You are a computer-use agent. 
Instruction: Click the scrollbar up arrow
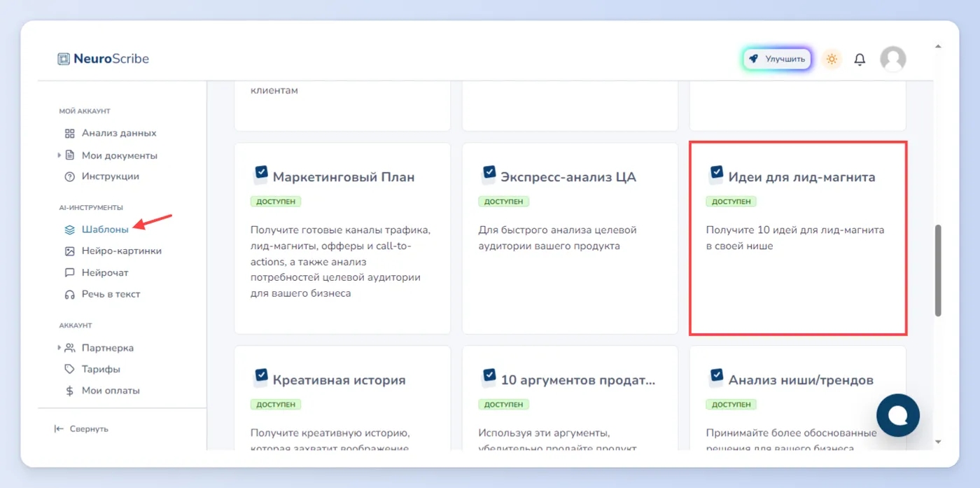click(938, 46)
